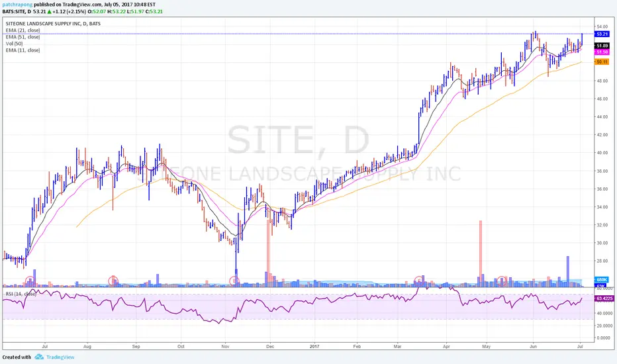Click the 40.00 price axis label
617x364 pixels.
602,153
